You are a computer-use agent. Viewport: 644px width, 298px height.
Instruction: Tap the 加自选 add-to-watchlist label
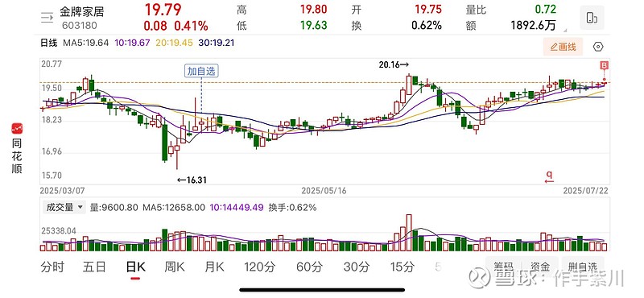[x=201, y=71]
